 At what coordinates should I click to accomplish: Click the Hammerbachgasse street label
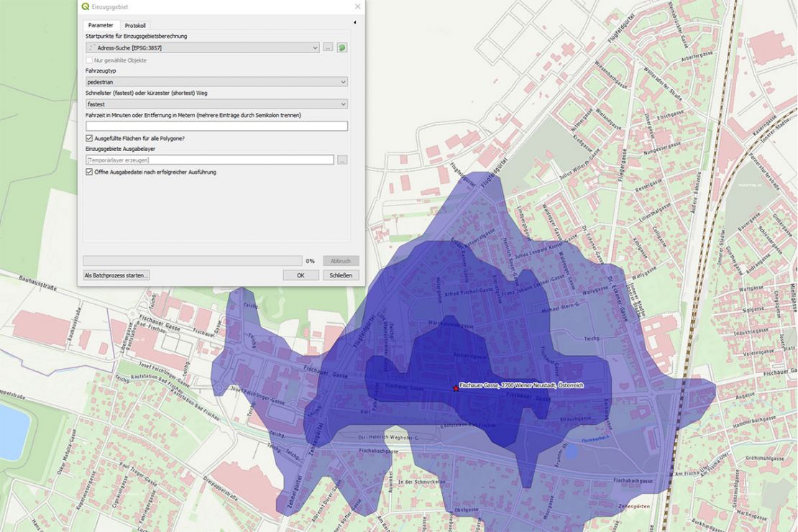click(756, 421)
